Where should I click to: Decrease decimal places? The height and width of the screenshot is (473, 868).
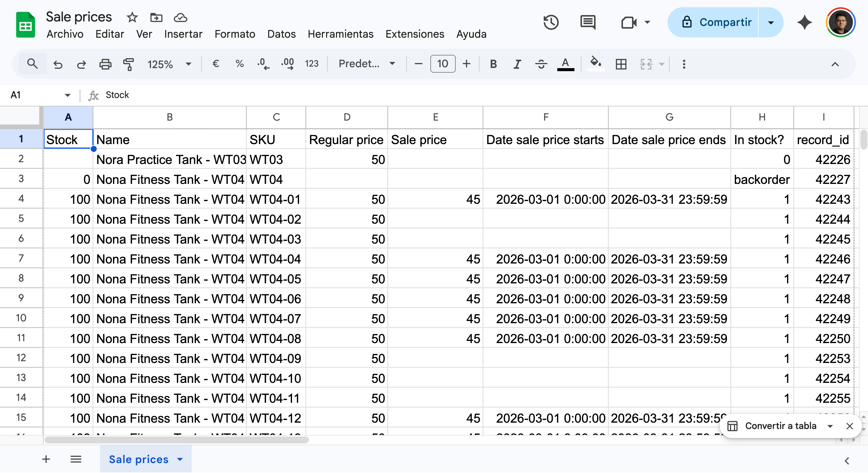[263, 64]
